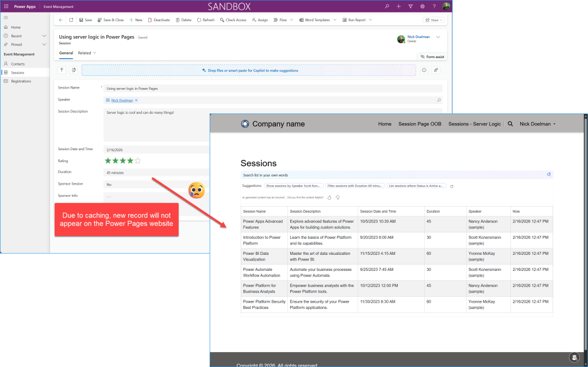Set rating by clicking the fifth star
The image size is (588, 367).
click(x=138, y=161)
